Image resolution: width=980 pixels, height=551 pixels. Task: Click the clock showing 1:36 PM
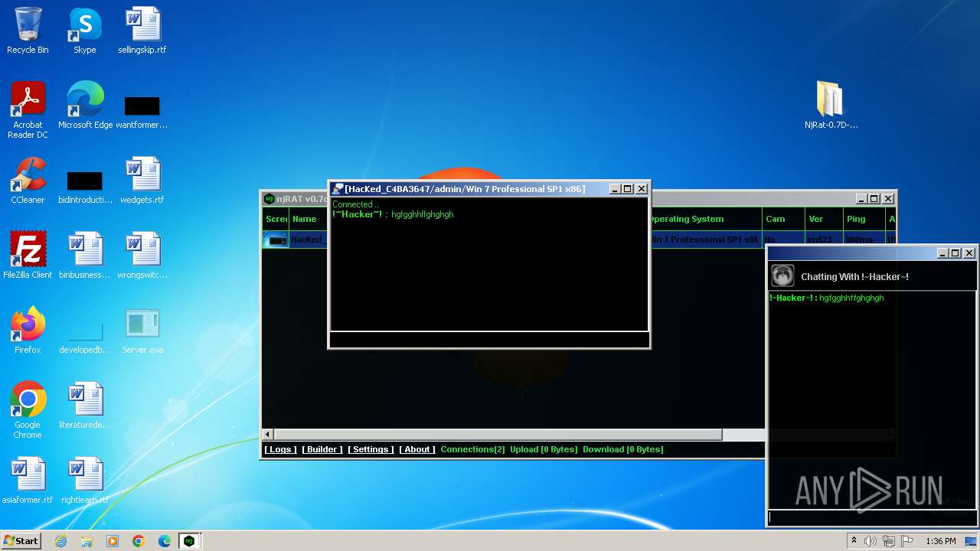(x=940, y=541)
